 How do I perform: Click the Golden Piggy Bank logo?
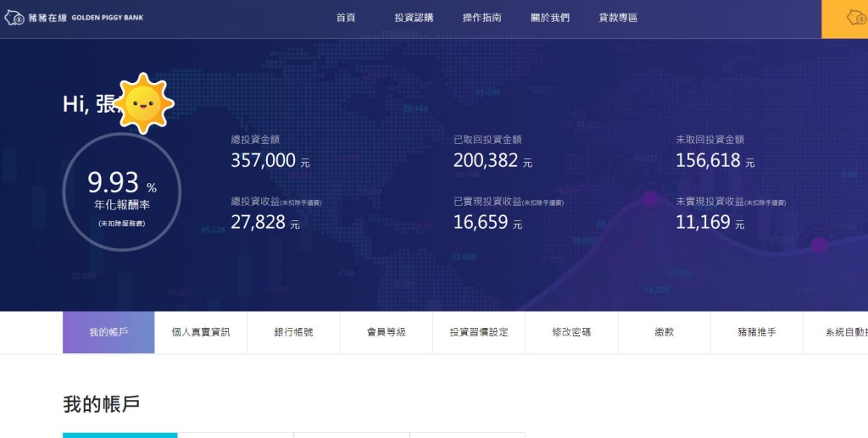[74, 18]
